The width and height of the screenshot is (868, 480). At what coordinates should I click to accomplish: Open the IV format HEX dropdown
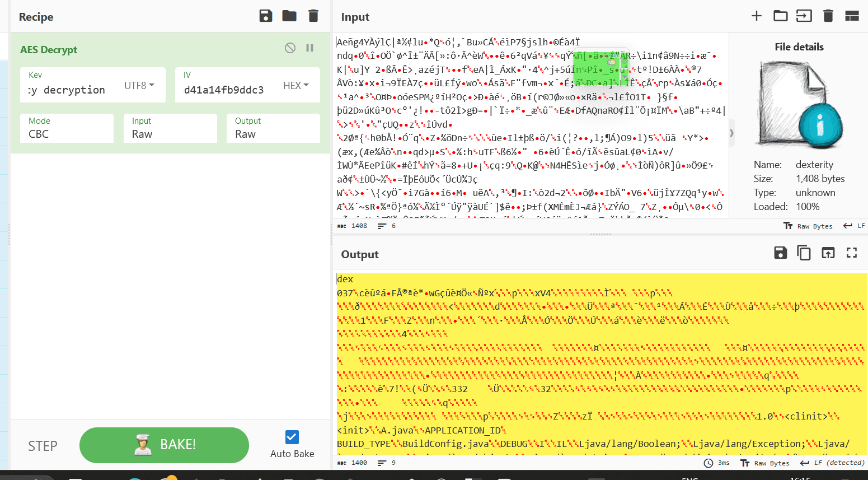pos(296,85)
